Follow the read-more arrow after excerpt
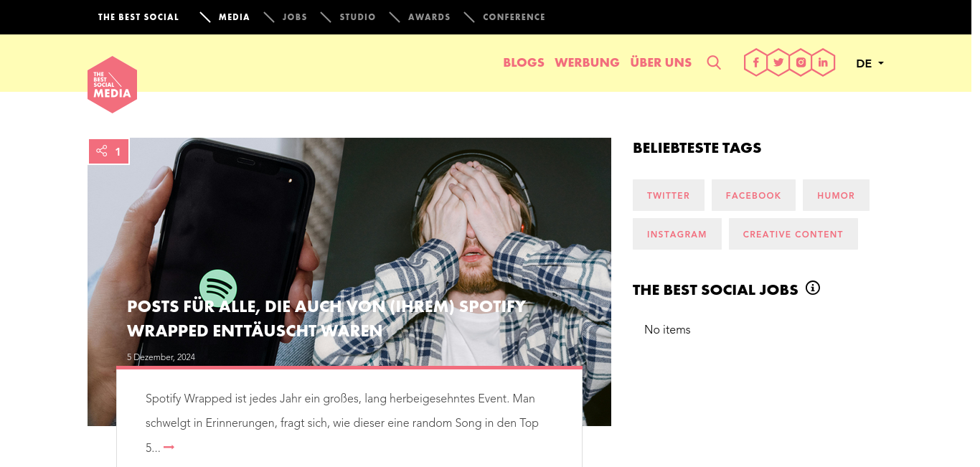This screenshot has height=467, width=980. 169,448
